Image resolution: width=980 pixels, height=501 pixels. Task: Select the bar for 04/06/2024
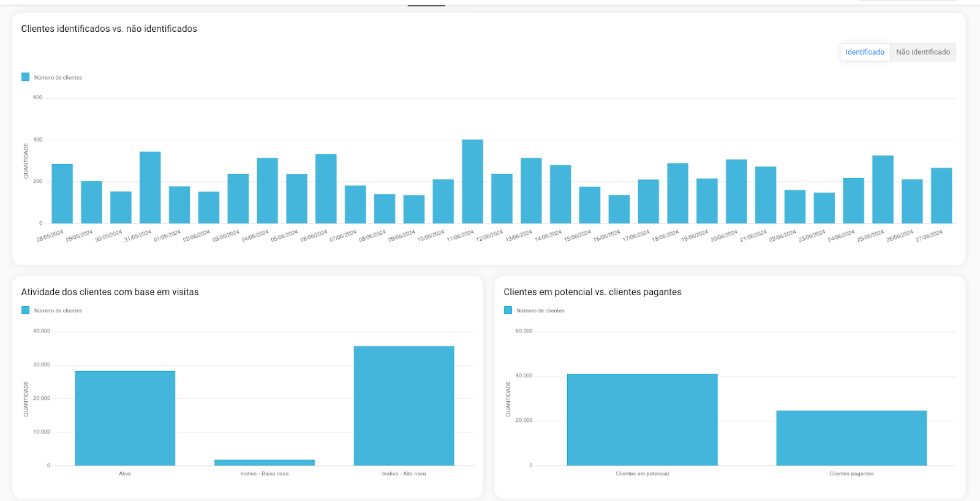tap(267, 190)
